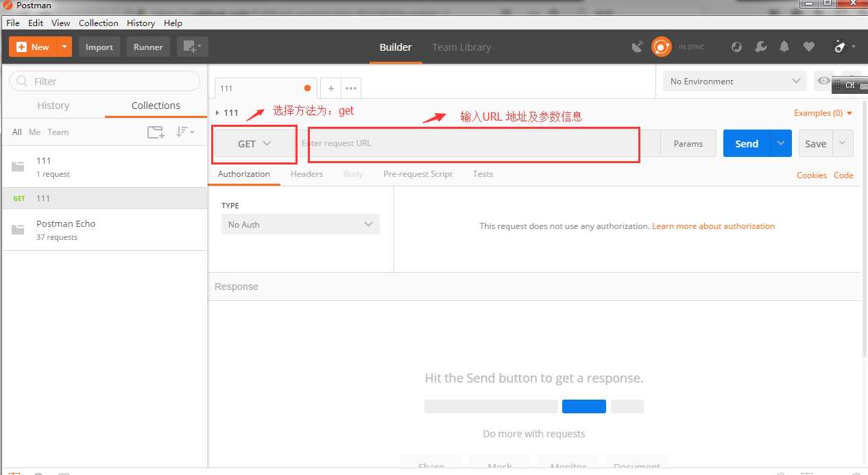Image resolution: width=868 pixels, height=475 pixels.
Task: Switch to the Builder tab
Action: [396, 47]
